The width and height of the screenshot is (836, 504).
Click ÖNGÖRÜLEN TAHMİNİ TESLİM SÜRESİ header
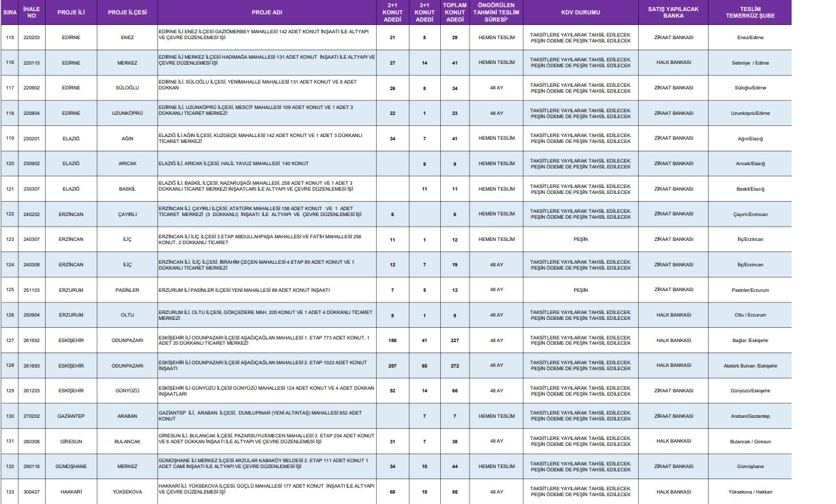pyautogui.click(x=496, y=12)
